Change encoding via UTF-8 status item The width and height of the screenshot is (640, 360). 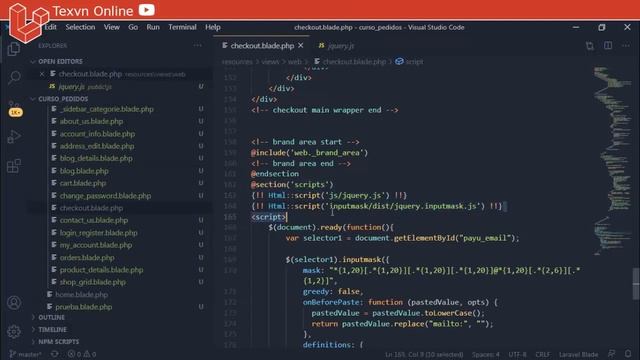(x=517, y=354)
